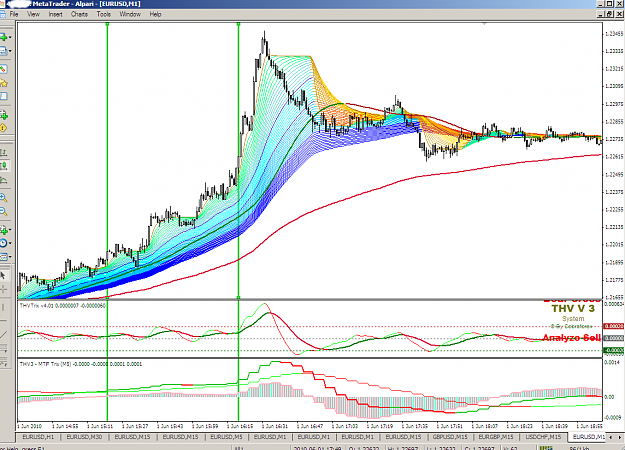The image size is (625, 450).
Task: Select the Crosshair tool
Action: click(4, 289)
